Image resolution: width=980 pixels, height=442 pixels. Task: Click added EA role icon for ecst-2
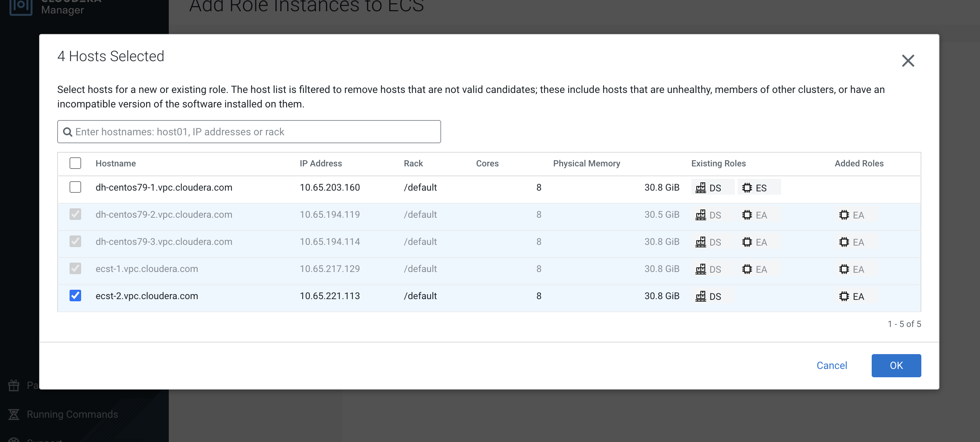pyautogui.click(x=844, y=296)
